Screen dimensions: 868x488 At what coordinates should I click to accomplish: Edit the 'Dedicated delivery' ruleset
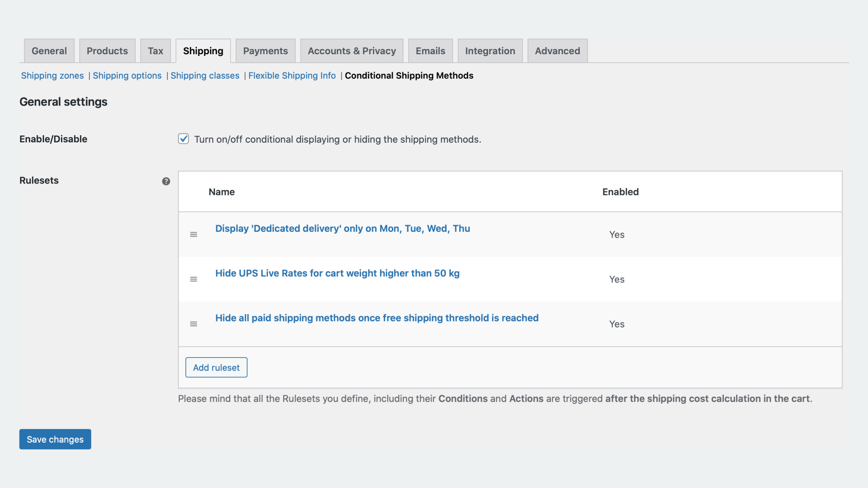click(x=342, y=228)
